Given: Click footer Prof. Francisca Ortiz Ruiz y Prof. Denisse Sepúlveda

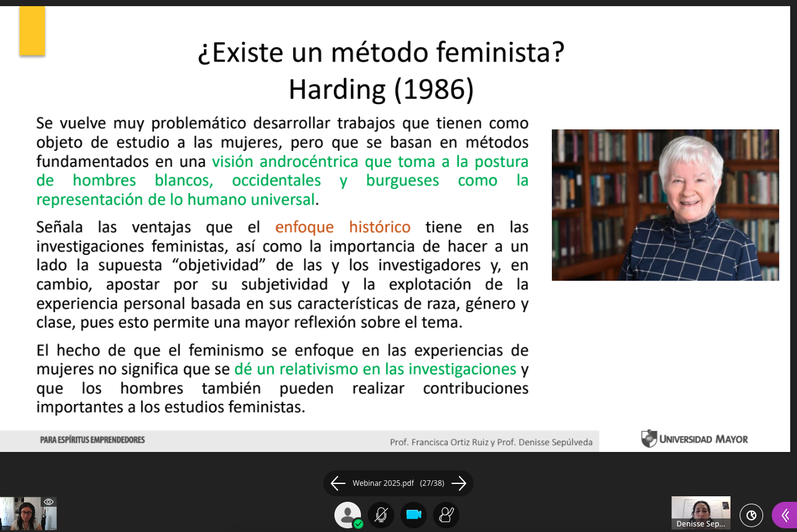Looking at the screenshot, I should (492, 442).
